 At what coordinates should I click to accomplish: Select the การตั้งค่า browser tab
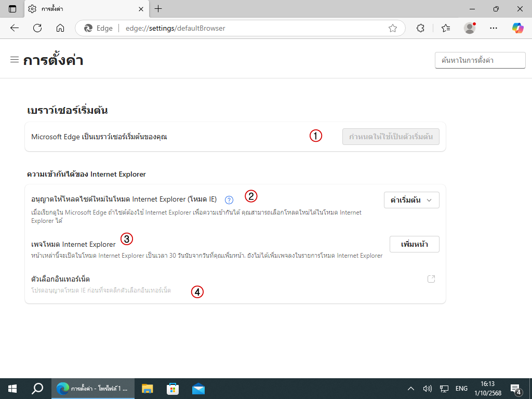[x=83, y=9]
